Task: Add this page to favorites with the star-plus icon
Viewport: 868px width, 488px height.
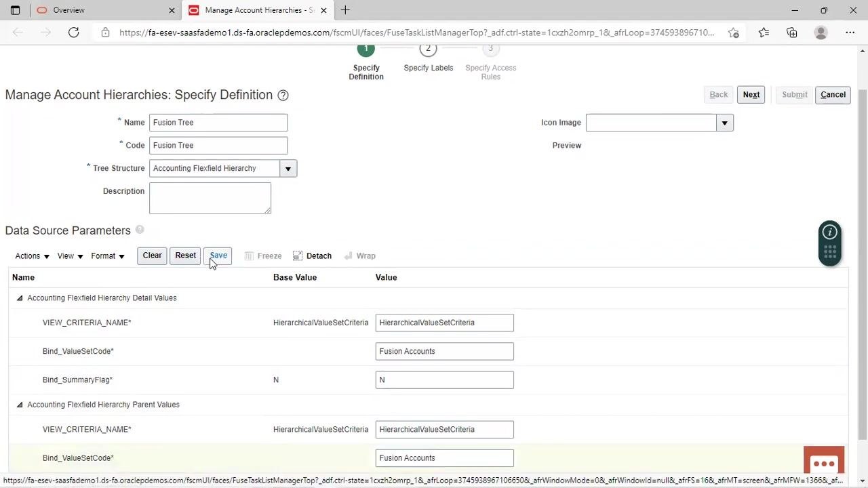Action: pos(733,33)
